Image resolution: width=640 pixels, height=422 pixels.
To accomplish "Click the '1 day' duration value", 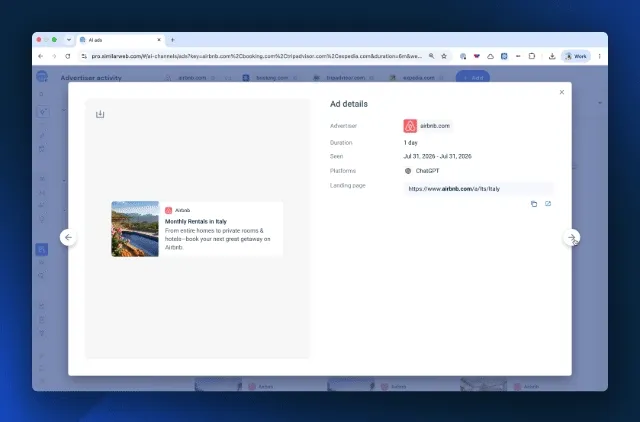I will point(410,142).
